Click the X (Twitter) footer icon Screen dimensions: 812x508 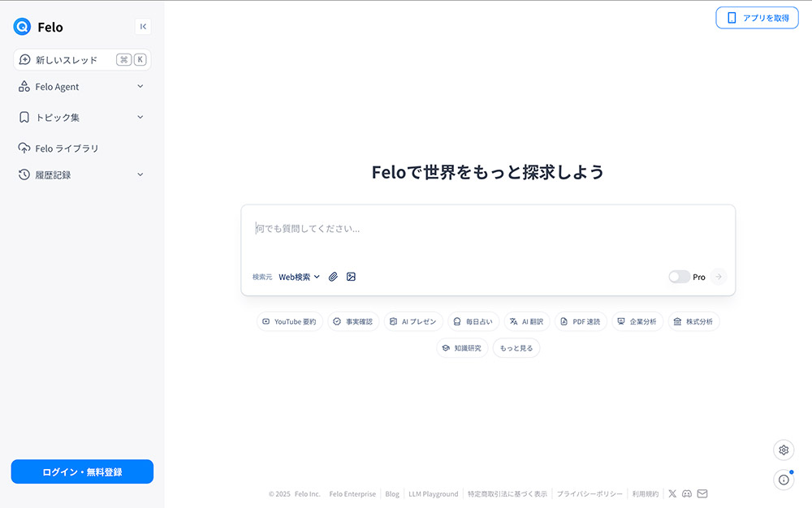tap(672, 493)
